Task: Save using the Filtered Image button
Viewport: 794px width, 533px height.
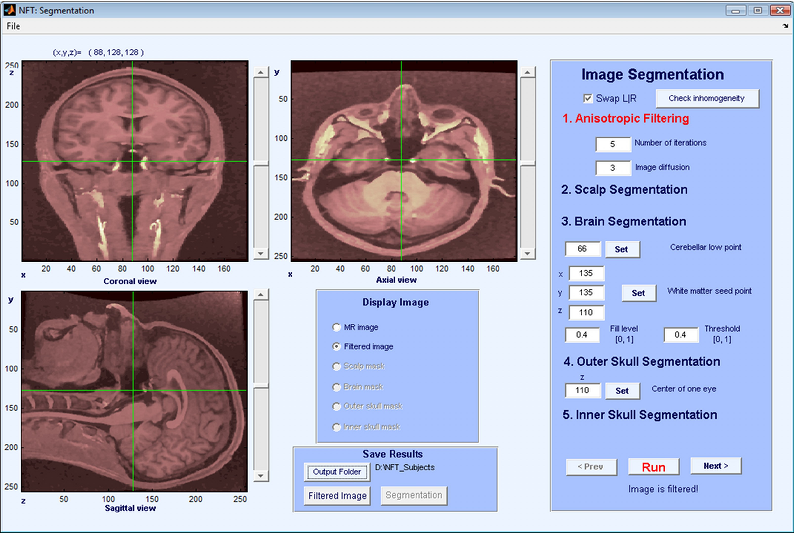Action: click(337, 495)
